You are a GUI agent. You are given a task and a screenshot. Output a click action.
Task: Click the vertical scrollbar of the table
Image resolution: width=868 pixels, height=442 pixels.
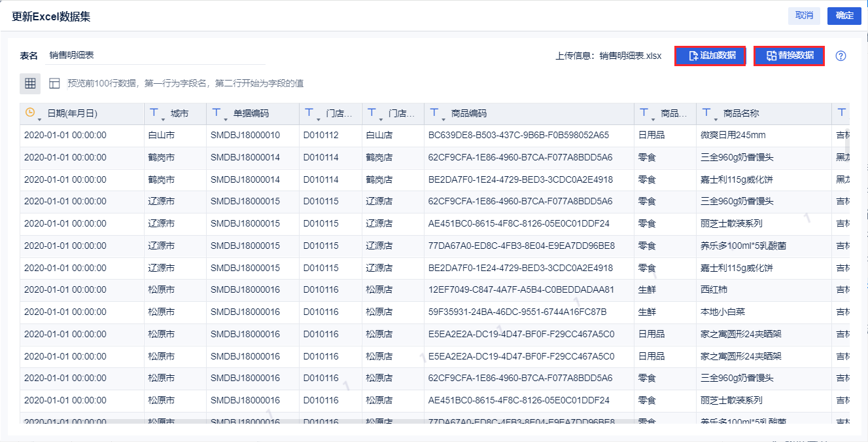[x=846, y=144]
